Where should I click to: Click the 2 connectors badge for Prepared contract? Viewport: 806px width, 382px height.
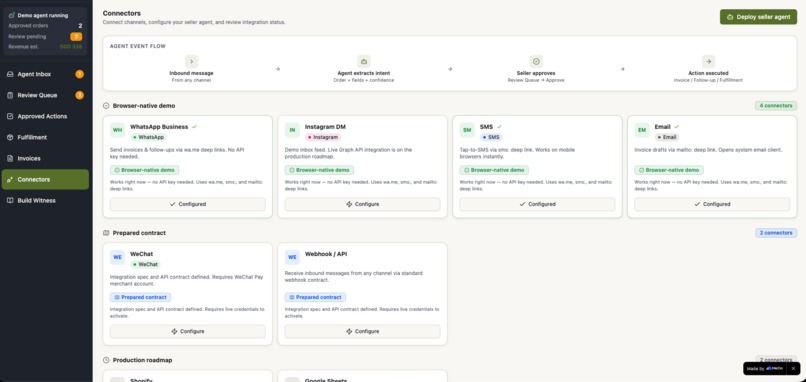(x=776, y=233)
